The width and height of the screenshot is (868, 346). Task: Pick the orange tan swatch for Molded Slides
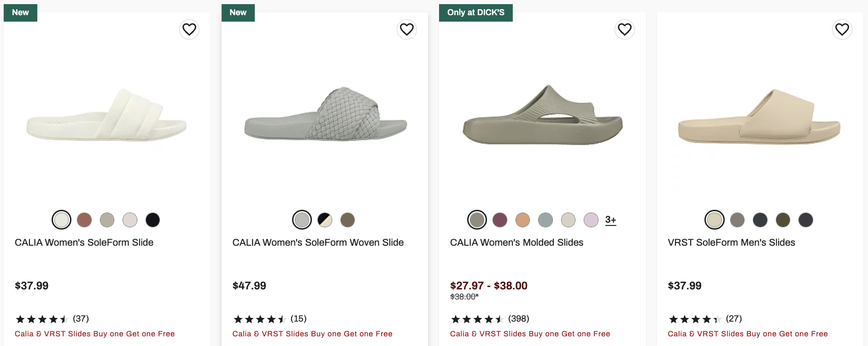522,220
